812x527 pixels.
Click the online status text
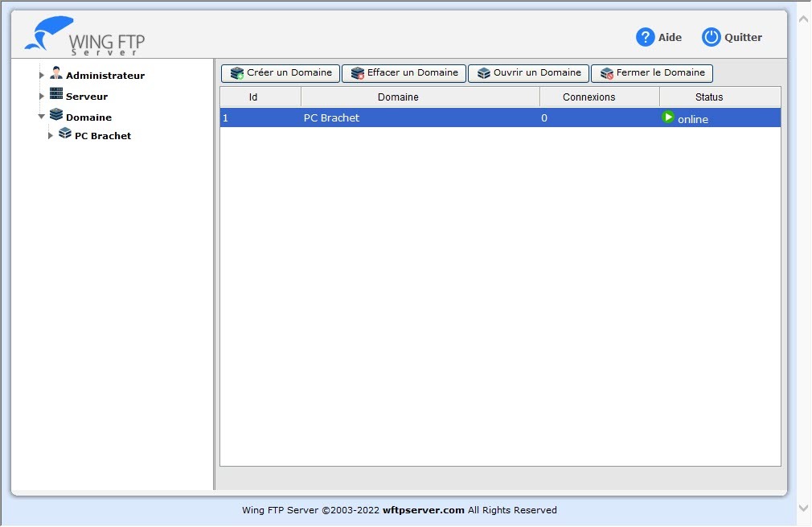(693, 119)
